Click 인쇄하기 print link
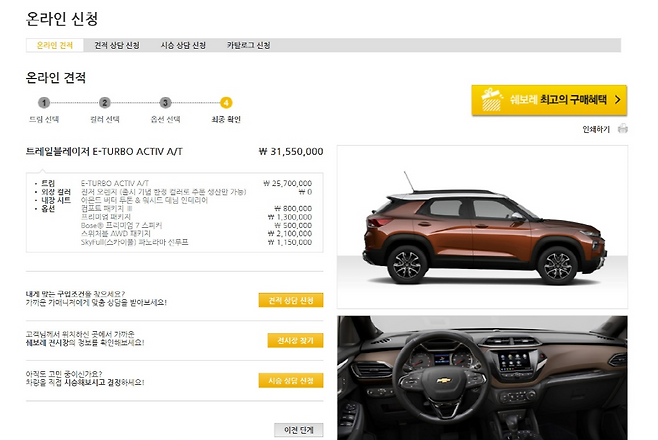658x440 pixels. tap(596, 129)
